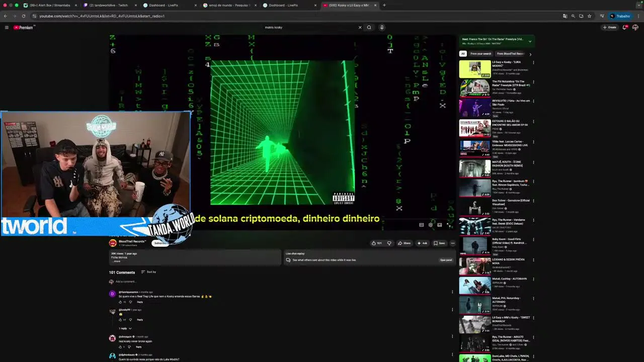Reload the browser page
The image size is (644, 362).
pyautogui.click(x=23, y=16)
